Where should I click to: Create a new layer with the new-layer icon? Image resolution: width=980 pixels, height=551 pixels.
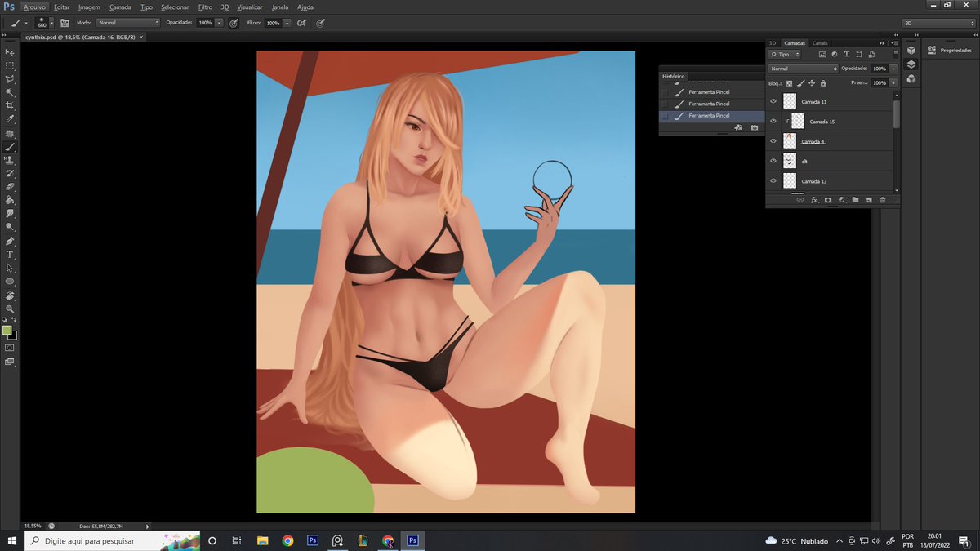(x=869, y=200)
